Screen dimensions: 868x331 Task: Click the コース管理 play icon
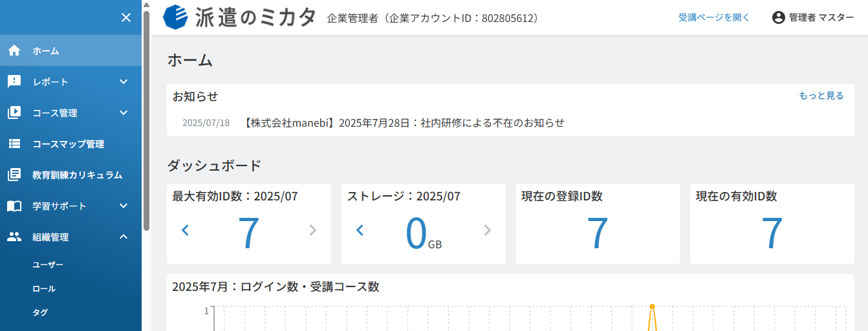pos(14,112)
